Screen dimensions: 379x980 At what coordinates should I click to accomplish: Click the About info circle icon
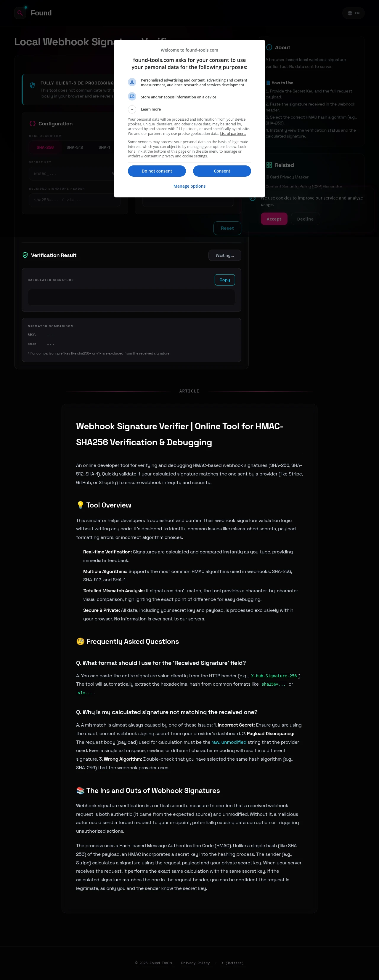point(269,47)
